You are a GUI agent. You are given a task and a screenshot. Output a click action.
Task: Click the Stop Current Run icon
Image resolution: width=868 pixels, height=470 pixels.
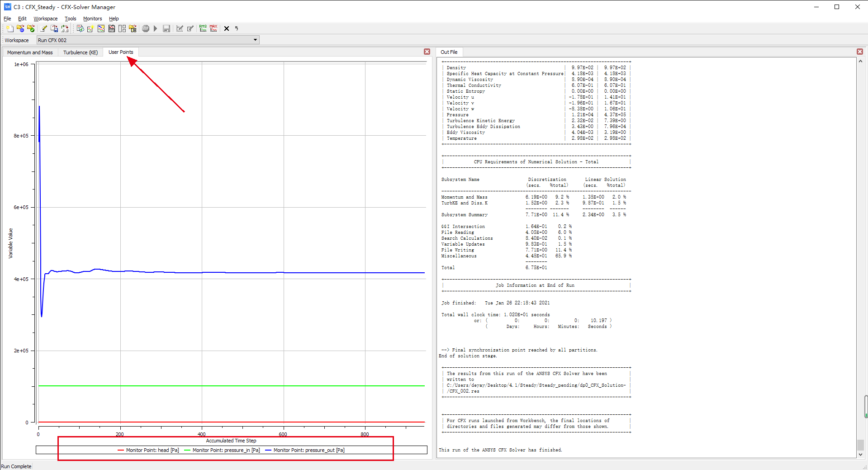tap(146, 28)
